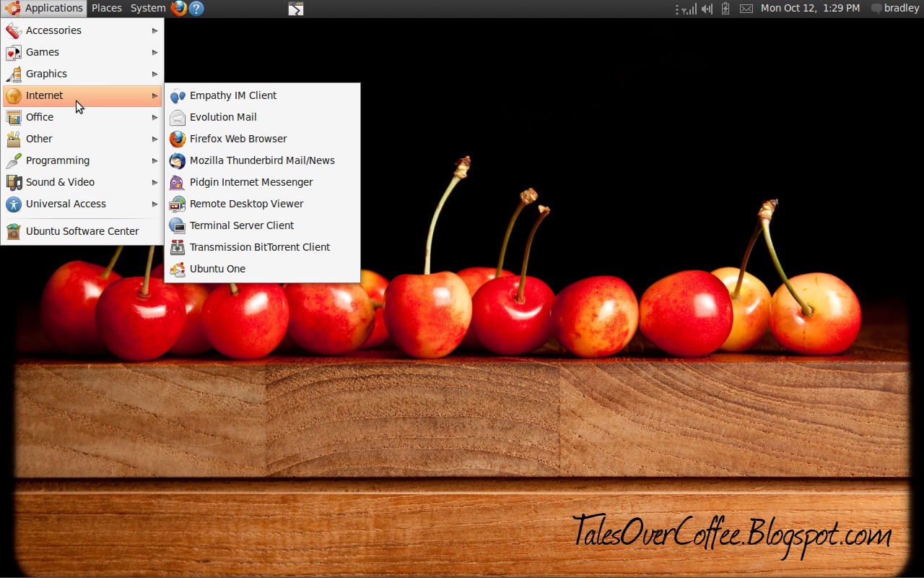Launch Pidgin Internet Messenger
Image resolution: width=924 pixels, height=578 pixels.
(250, 182)
